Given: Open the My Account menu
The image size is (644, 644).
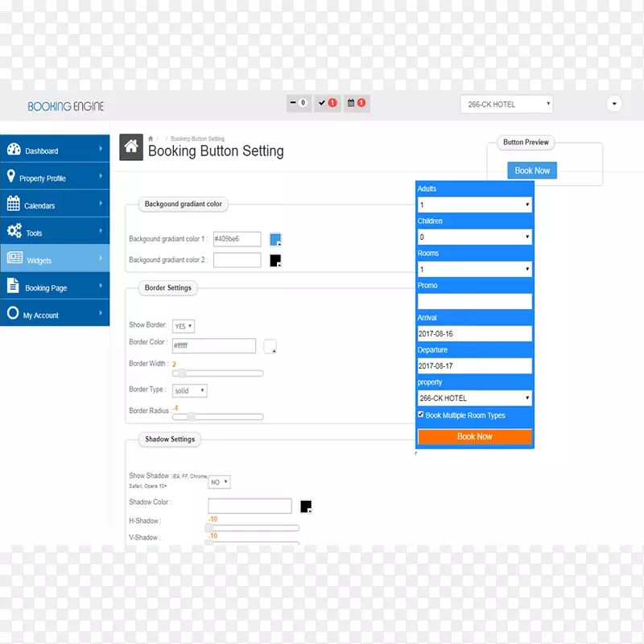Looking at the screenshot, I should [55, 313].
